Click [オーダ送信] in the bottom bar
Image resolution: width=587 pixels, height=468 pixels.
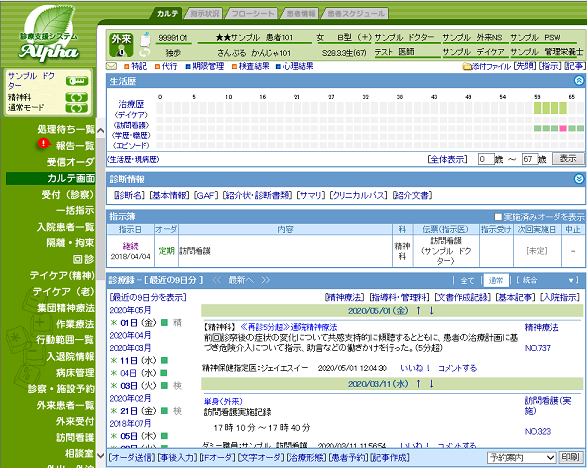pos(132,458)
